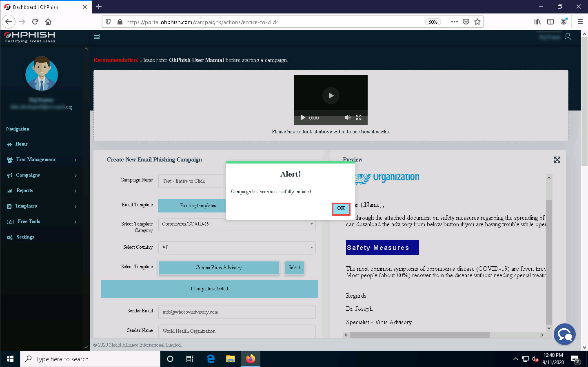
Task: Open the hamburger menu in the portal header
Action: [97, 36]
